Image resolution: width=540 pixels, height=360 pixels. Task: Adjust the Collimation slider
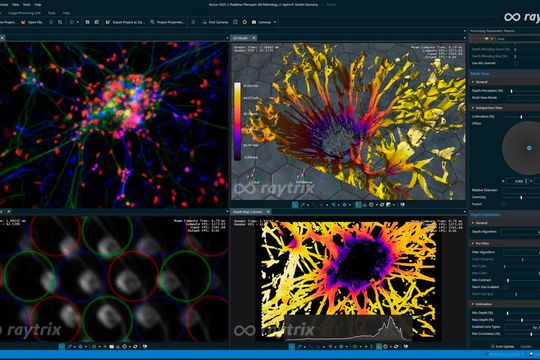coord(521,117)
